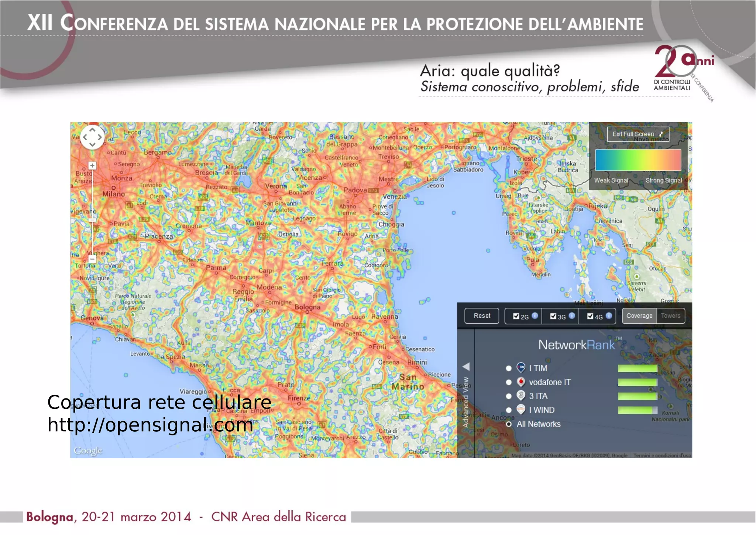The width and height of the screenshot is (756, 535).
Task: Click the Genova city label on map
Action: (92, 318)
